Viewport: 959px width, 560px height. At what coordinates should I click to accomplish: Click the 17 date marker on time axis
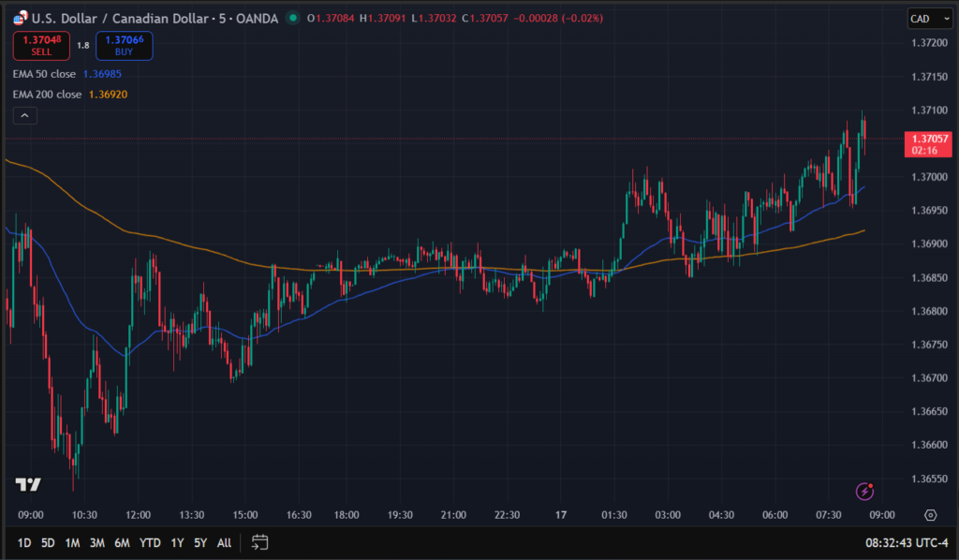[x=561, y=515]
